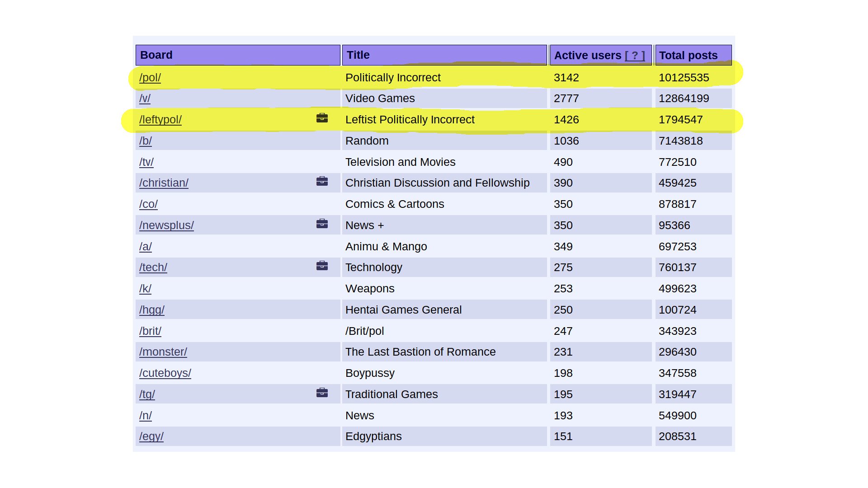Click briefcase icon beside /christian/ board

pyautogui.click(x=322, y=182)
